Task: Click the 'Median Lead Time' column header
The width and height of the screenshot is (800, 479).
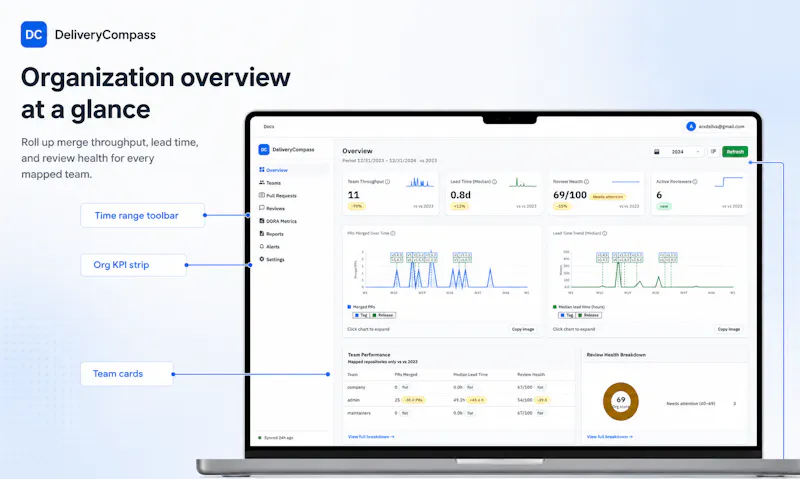Action: [470, 374]
